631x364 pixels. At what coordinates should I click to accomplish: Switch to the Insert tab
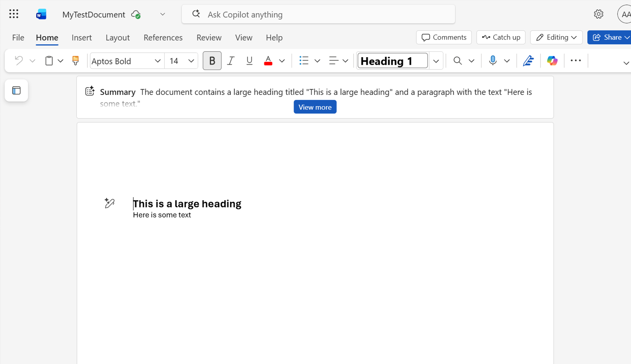click(81, 37)
